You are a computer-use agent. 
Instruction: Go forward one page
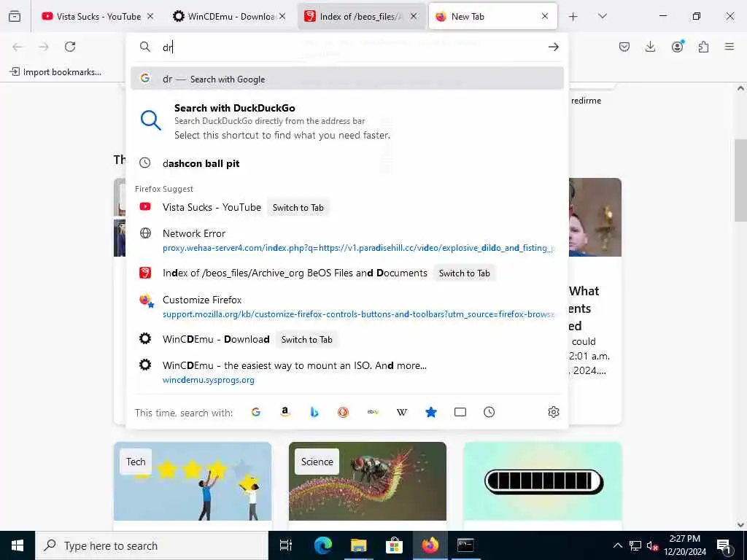pyautogui.click(x=44, y=47)
